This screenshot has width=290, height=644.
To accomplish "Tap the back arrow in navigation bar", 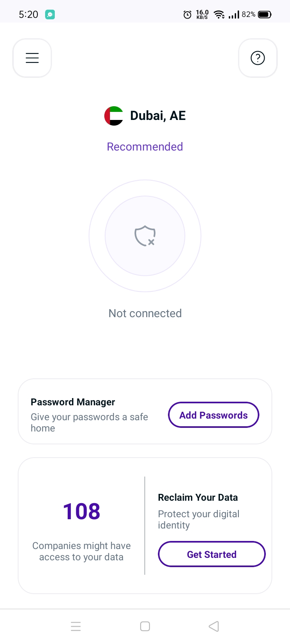I will click(213, 626).
